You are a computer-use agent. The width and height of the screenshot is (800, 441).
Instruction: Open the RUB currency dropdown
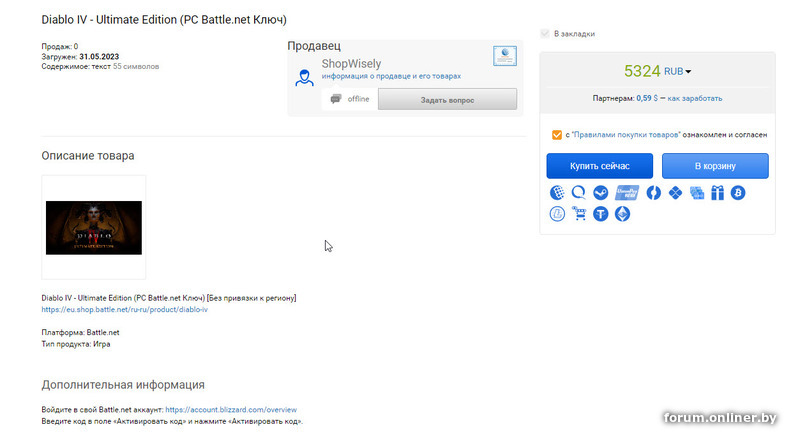[678, 71]
